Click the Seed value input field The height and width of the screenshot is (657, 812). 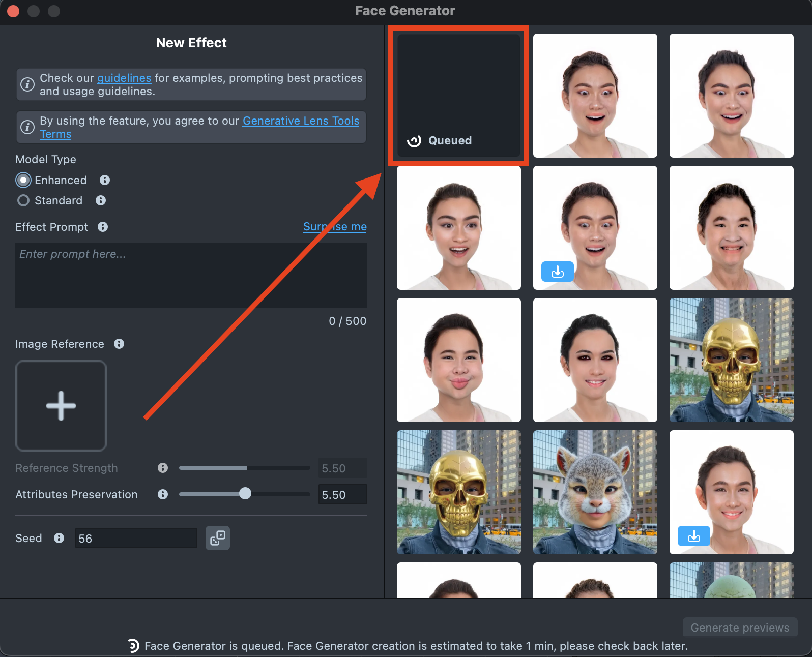pos(136,538)
